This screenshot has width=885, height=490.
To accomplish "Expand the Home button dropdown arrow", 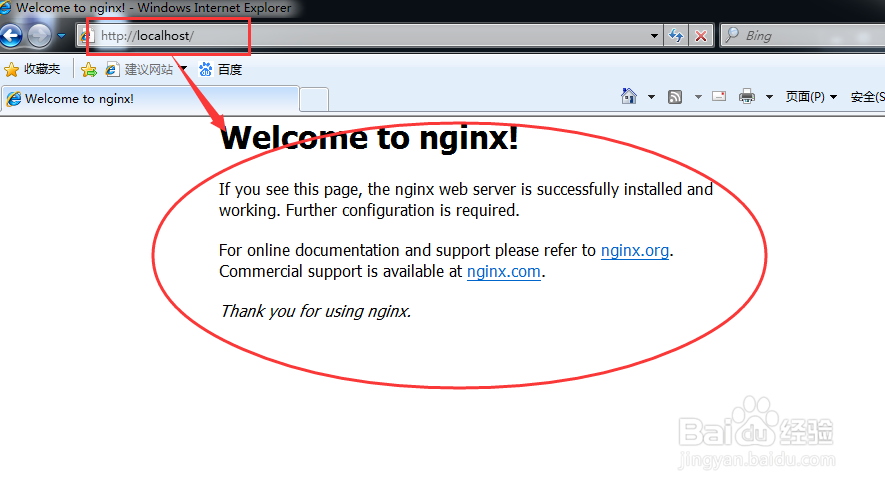I will [x=651, y=97].
